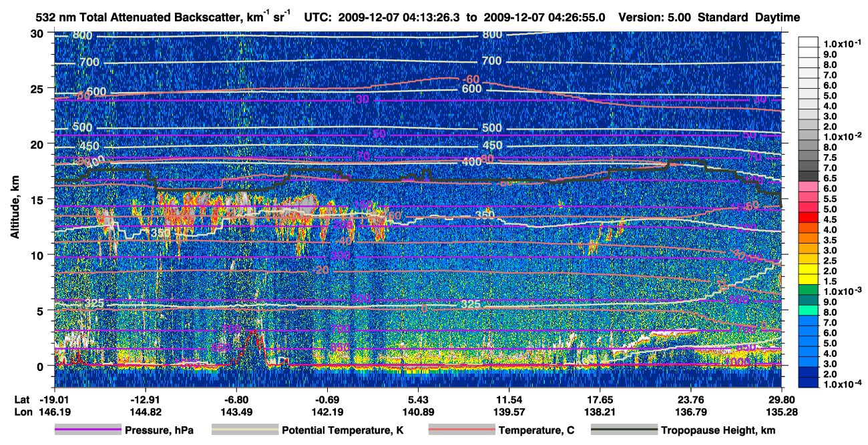Click the word 'Daytime' in the title
Viewport: 868px width, 445px height.
pyautogui.click(x=778, y=18)
